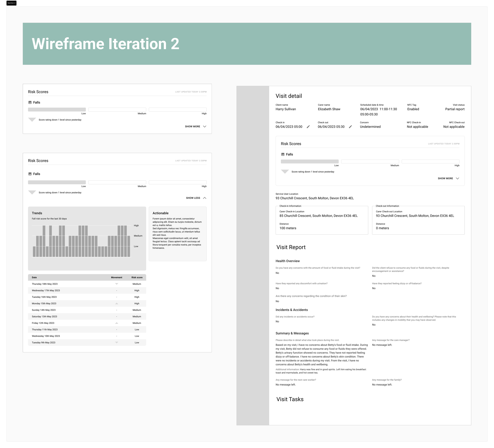Click the Section 2 label tag

click(11, 3)
